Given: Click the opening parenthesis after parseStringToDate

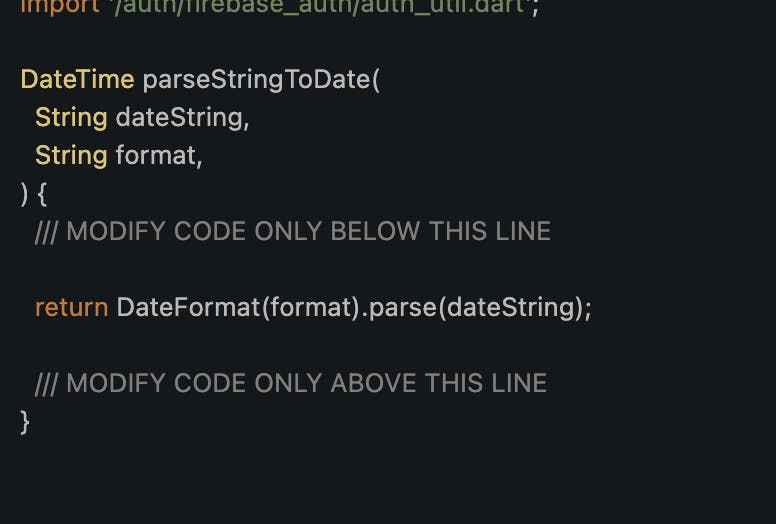Looking at the screenshot, I should (x=376, y=80).
